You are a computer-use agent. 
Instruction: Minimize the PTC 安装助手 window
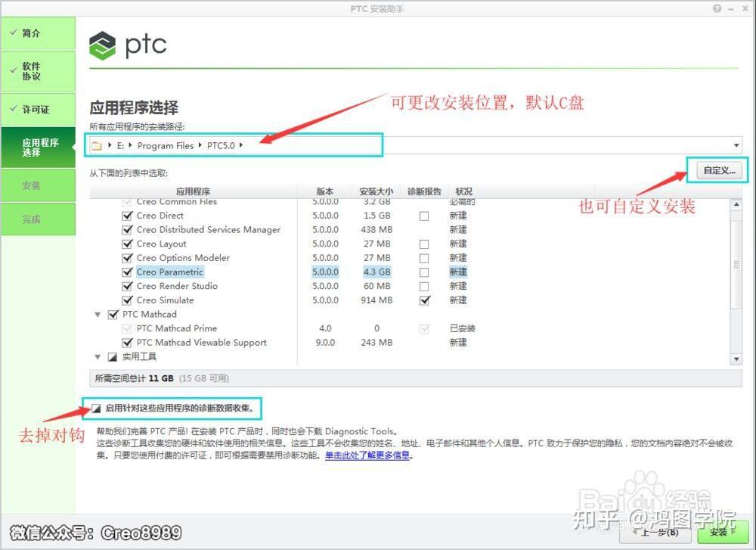click(x=731, y=8)
